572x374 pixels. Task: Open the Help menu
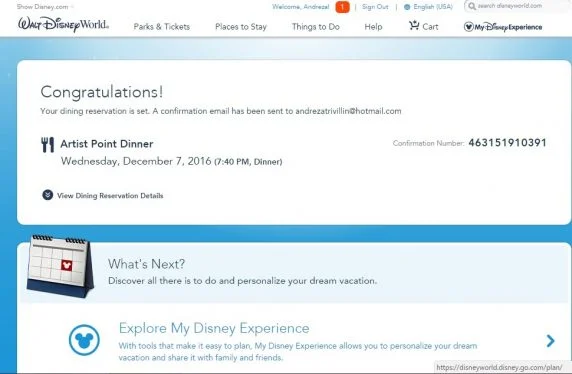373,27
